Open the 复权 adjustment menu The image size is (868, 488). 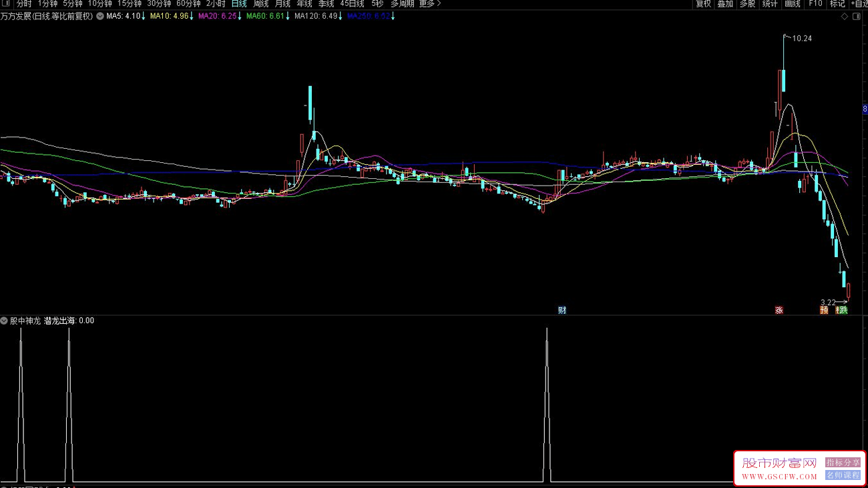pyautogui.click(x=704, y=4)
